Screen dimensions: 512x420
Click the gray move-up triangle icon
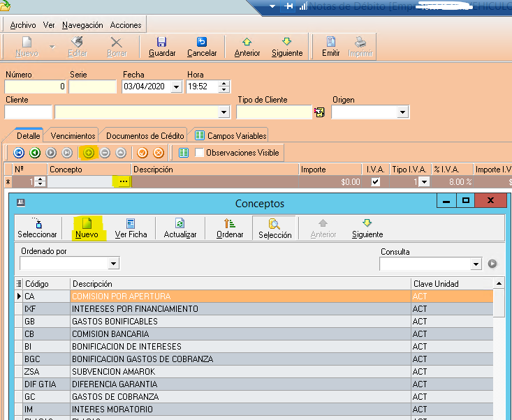121,153
